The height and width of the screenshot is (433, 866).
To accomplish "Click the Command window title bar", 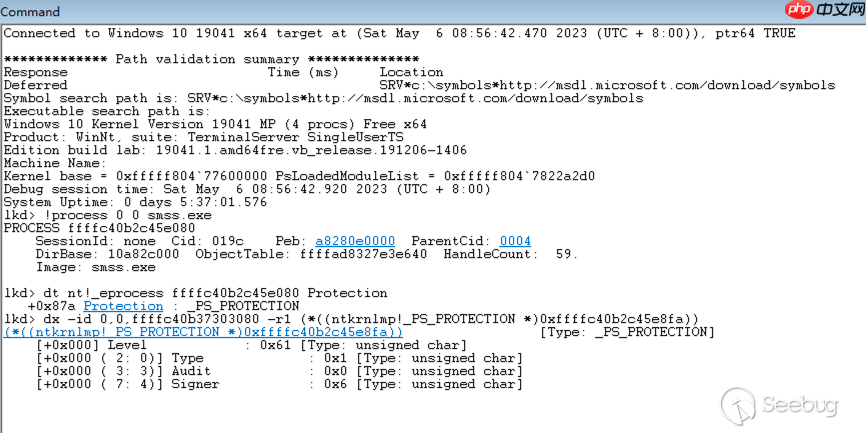I will (433, 10).
